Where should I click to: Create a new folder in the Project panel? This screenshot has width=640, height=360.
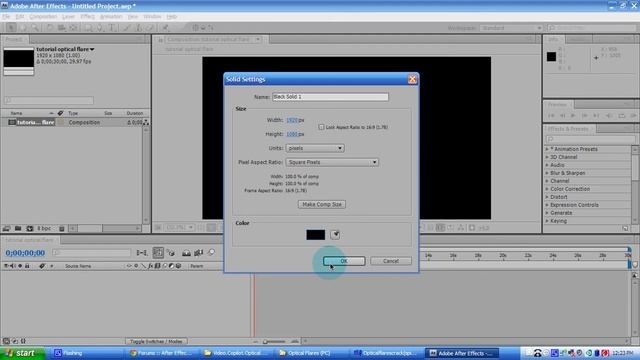pyautogui.click(x=18, y=229)
